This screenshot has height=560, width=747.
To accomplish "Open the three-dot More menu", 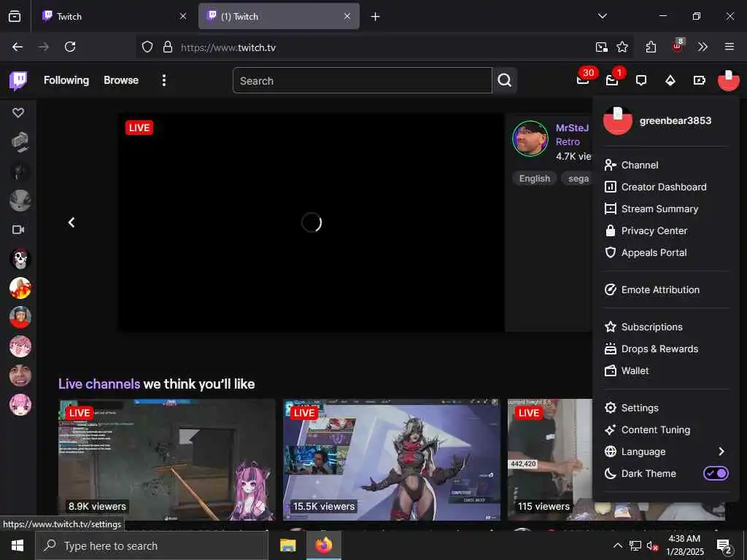I will 164,80.
